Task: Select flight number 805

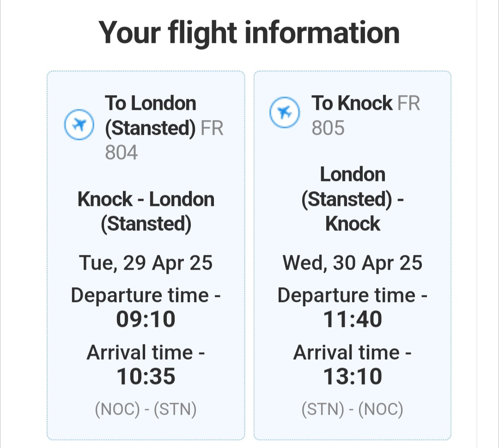Action: tap(328, 128)
